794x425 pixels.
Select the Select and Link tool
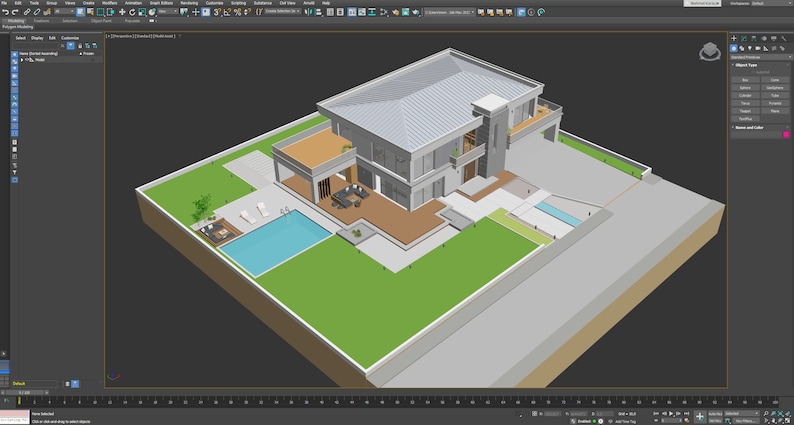pyautogui.click(x=27, y=12)
